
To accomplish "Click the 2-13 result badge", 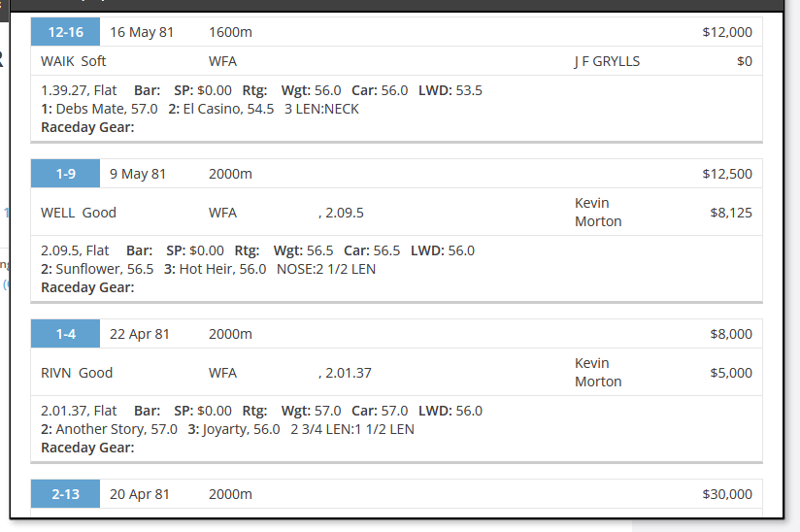I will click(65, 494).
